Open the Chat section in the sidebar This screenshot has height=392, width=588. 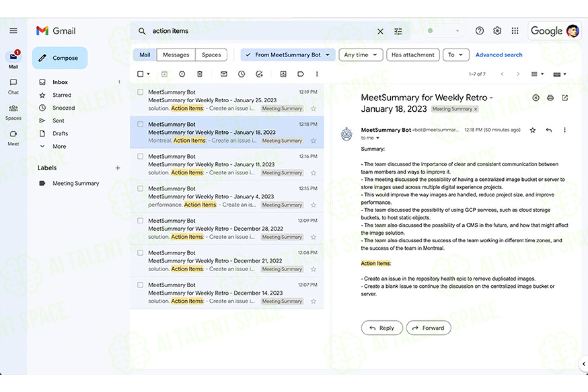click(x=13, y=86)
